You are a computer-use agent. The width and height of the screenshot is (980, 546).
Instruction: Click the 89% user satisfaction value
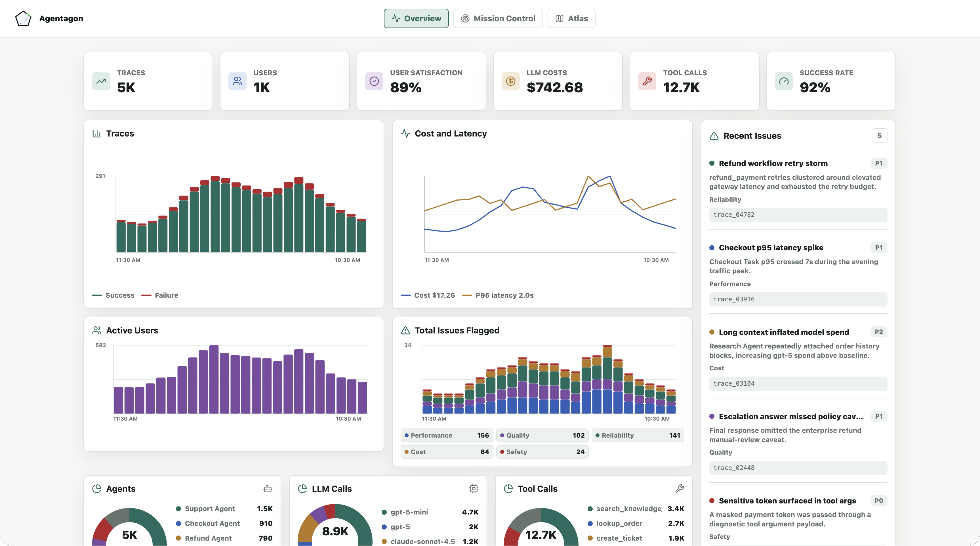405,87
